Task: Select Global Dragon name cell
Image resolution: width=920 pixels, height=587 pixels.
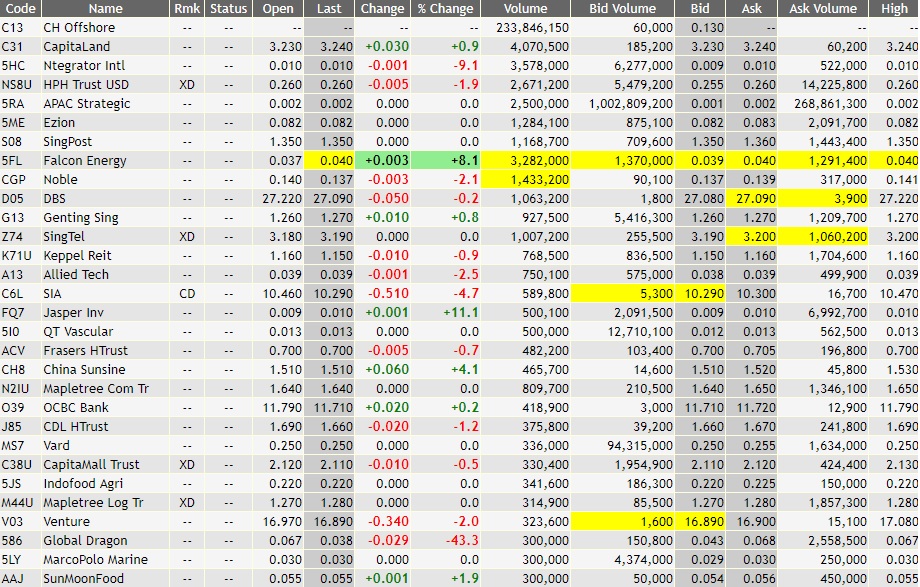Action: pyautogui.click(x=85, y=541)
